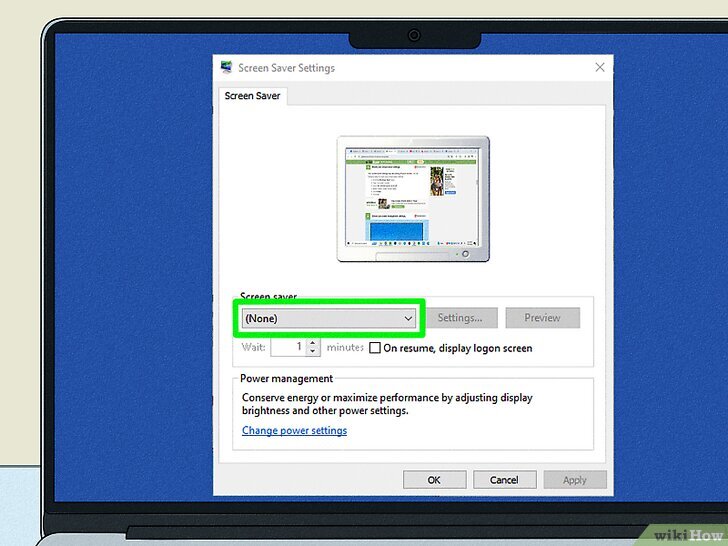Decrease wait time with the down spinner arrow
Image resolution: width=728 pixels, height=546 pixels.
point(313,353)
